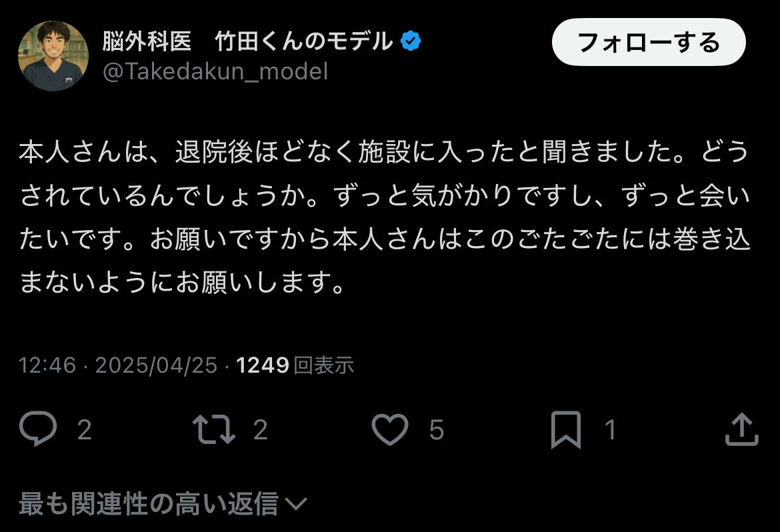Click the フォローする button
This screenshot has height=532, width=780.
[x=649, y=42]
